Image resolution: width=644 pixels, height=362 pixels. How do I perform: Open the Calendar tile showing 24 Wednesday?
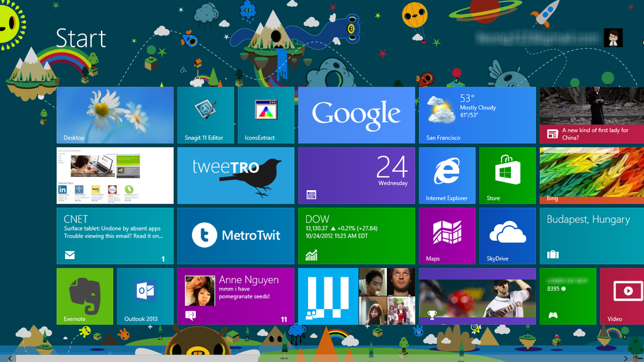pos(357,176)
